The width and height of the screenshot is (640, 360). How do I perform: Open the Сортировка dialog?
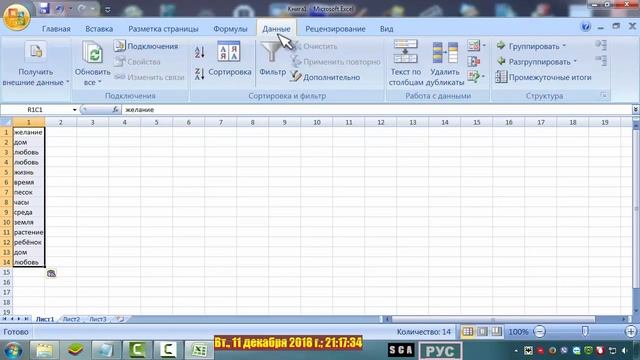[x=229, y=59]
